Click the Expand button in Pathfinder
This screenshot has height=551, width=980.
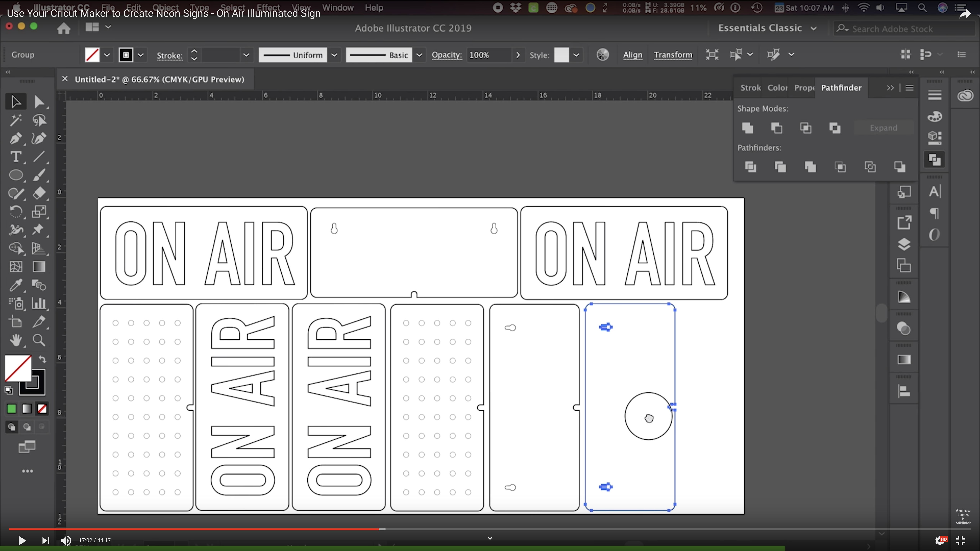tap(883, 128)
